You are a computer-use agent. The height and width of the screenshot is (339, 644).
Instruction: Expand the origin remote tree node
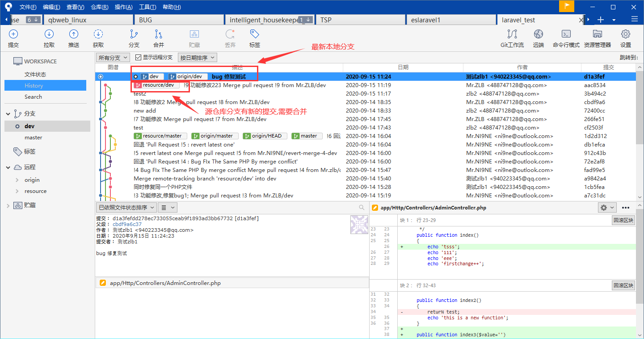(17, 180)
